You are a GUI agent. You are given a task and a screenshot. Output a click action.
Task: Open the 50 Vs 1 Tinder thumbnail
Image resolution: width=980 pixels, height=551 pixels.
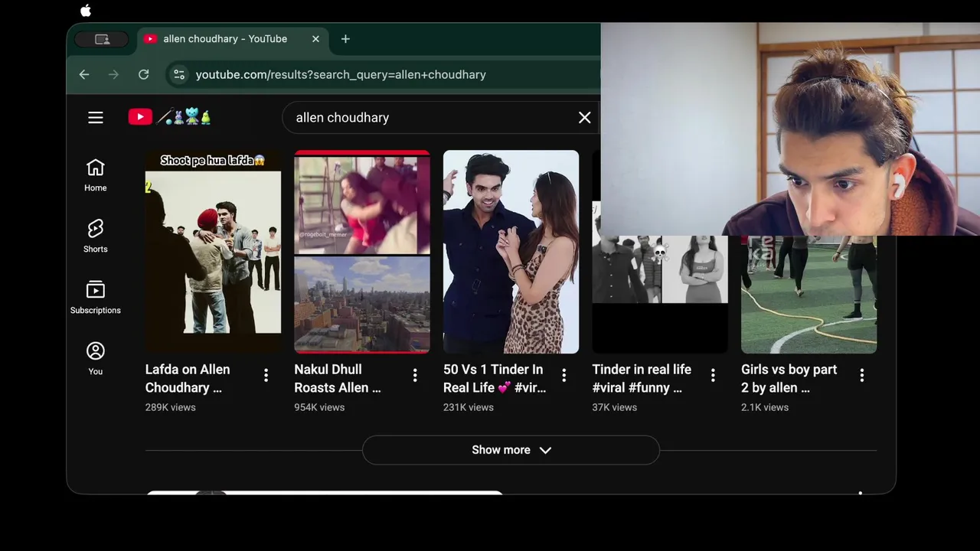coord(511,252)
